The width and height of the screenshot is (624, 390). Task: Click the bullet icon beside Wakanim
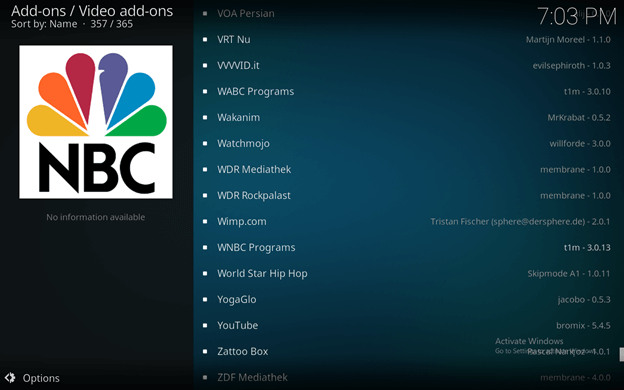coord(205,117)
